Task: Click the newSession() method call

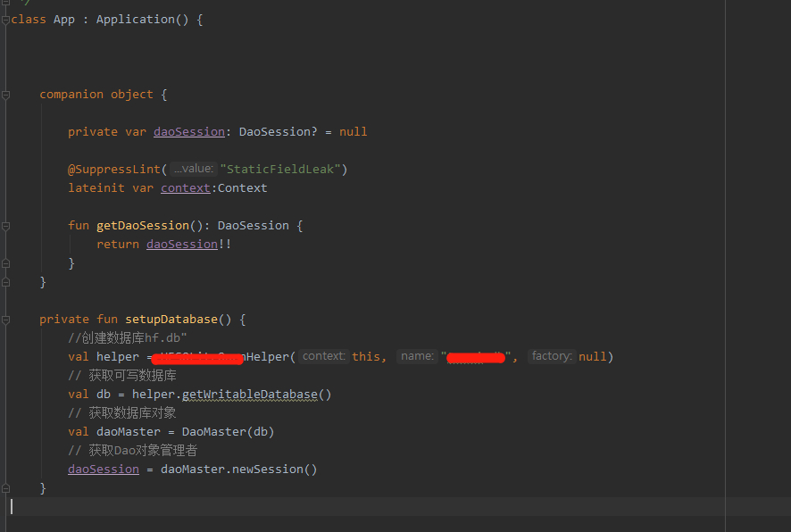Action: pos(272,469)
